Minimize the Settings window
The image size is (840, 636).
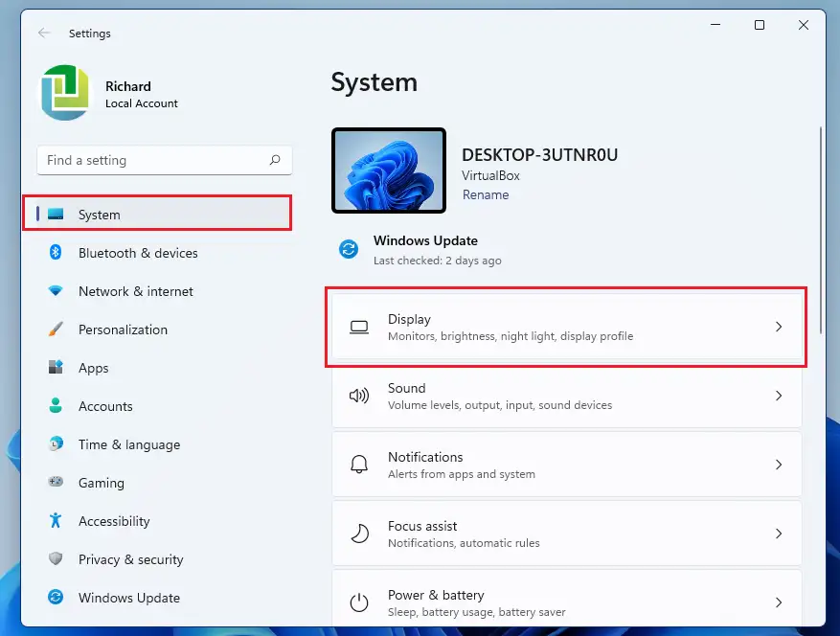(715, 25)
